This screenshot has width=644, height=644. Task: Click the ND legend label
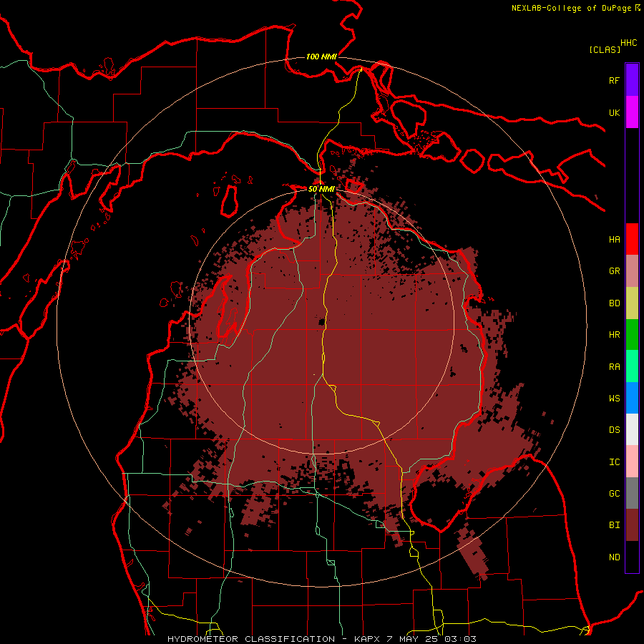tap(614, 557)
